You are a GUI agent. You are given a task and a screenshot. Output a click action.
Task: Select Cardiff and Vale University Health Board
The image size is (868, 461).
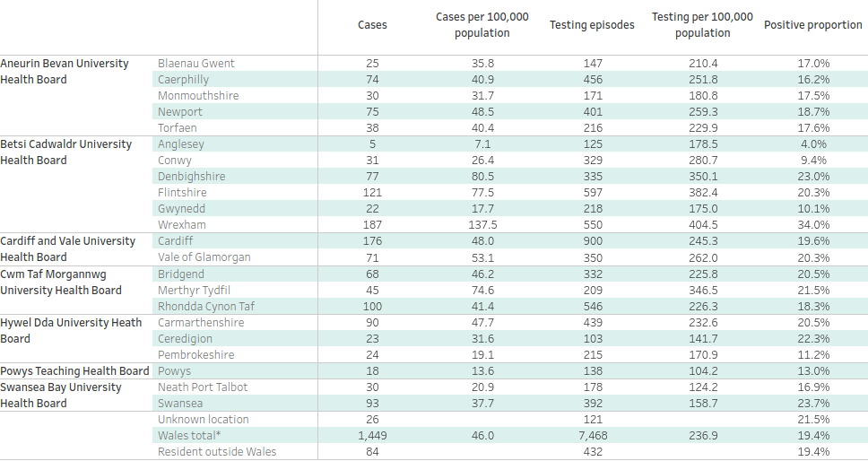[67, 249]
